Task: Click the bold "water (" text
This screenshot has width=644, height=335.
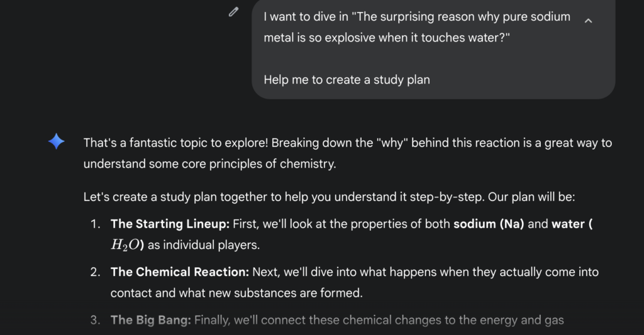Action: [572, 224]
